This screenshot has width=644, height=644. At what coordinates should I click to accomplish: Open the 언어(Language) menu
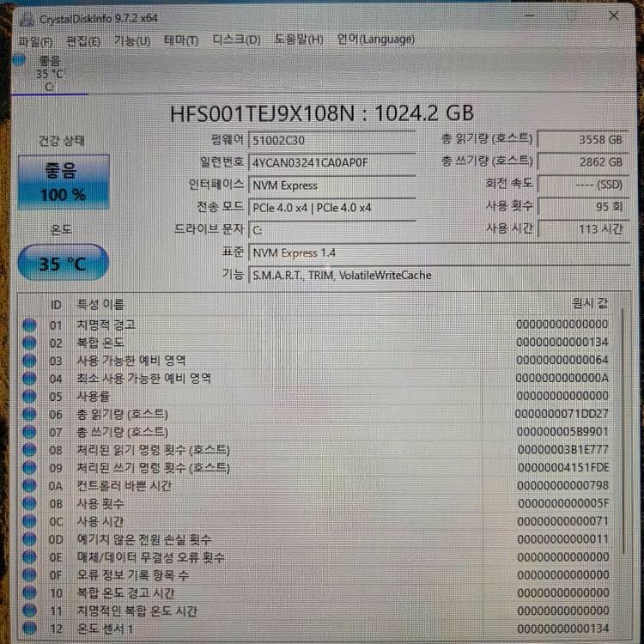(375, 39)
